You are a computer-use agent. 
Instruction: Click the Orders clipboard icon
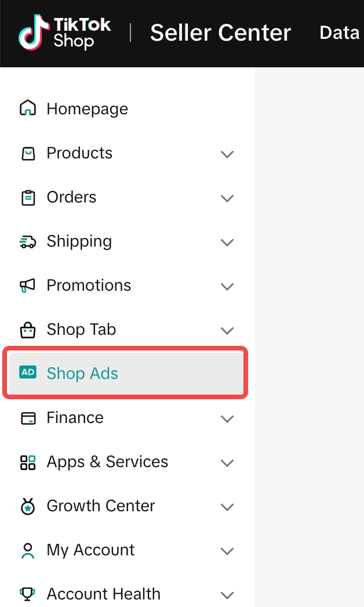point(28,197)
